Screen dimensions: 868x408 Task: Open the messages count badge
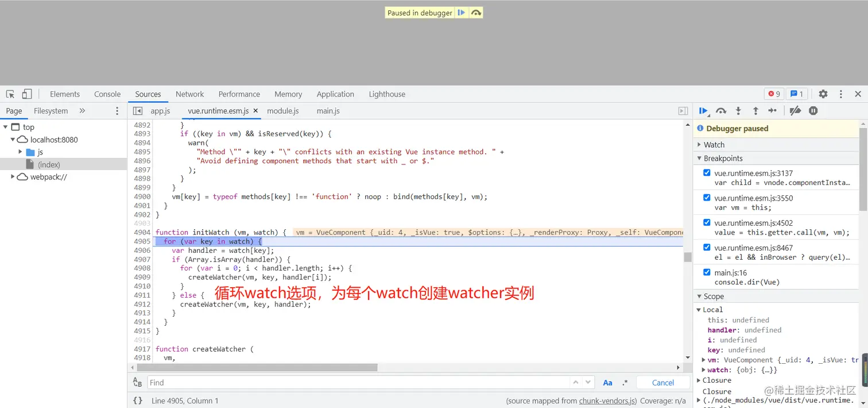797,94
